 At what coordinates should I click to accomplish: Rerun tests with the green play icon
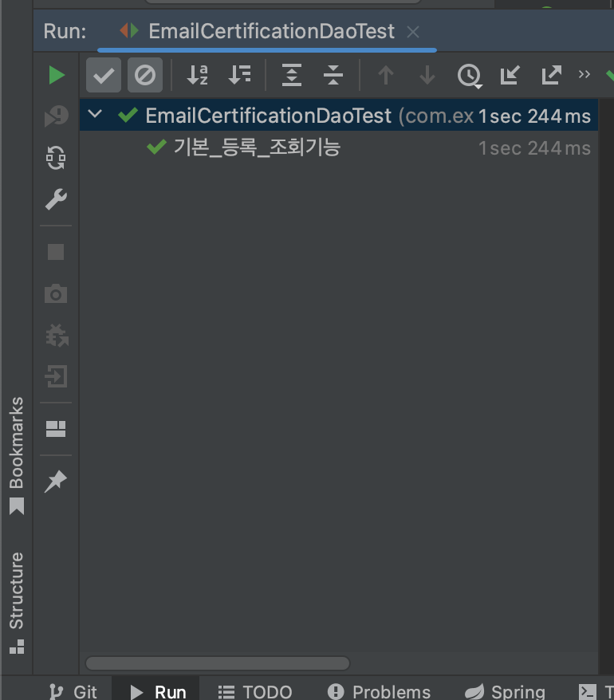(57, 75)
